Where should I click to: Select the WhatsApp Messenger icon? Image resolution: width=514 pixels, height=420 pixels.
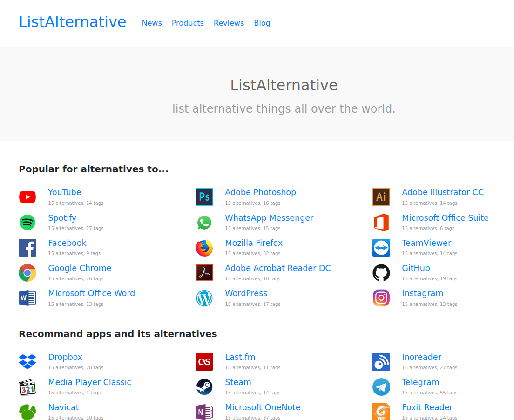(x=204, y=222)
